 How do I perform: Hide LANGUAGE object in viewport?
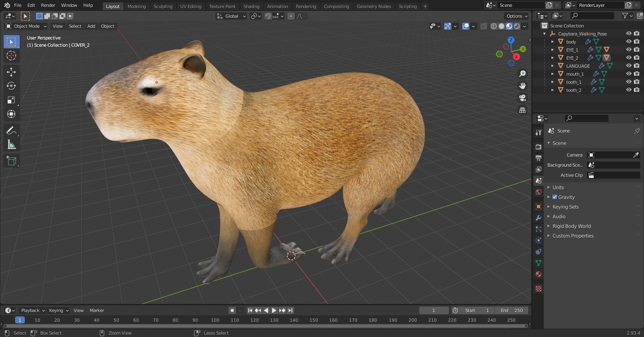[629, 66]
